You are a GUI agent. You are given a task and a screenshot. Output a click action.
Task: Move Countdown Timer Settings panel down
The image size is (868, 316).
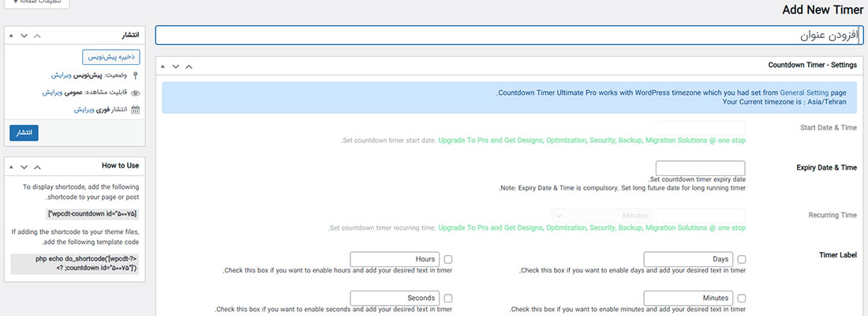(x=175, y=66)
